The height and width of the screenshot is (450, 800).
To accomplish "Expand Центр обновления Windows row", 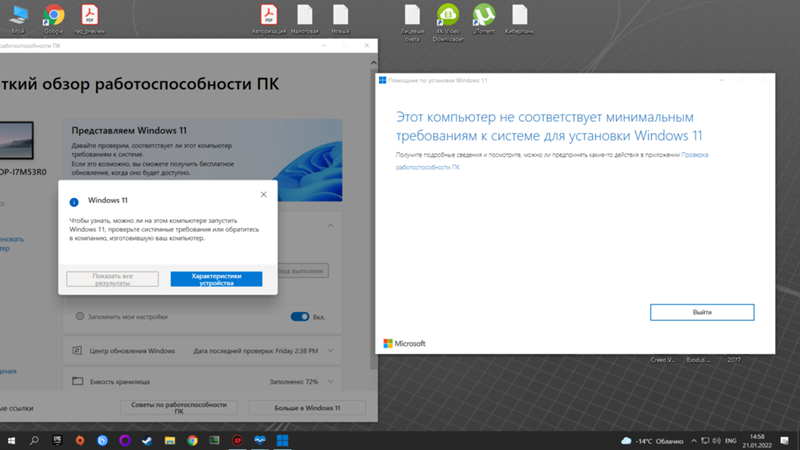I will tap(203, 351).
